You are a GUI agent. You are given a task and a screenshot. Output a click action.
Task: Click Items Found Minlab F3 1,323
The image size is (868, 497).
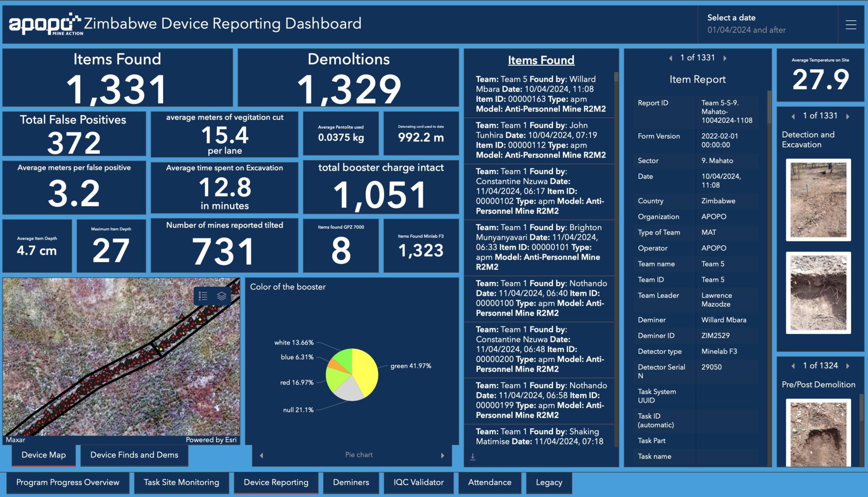point(421,245)
